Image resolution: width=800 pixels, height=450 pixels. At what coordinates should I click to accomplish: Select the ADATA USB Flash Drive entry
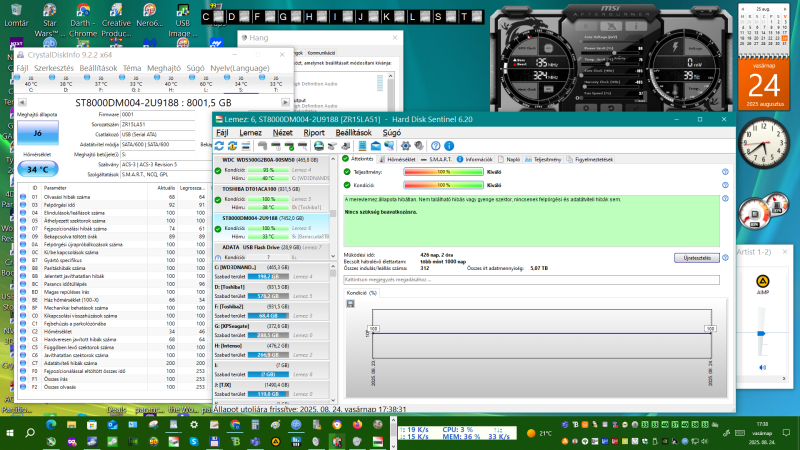click(x=272, y=252)
